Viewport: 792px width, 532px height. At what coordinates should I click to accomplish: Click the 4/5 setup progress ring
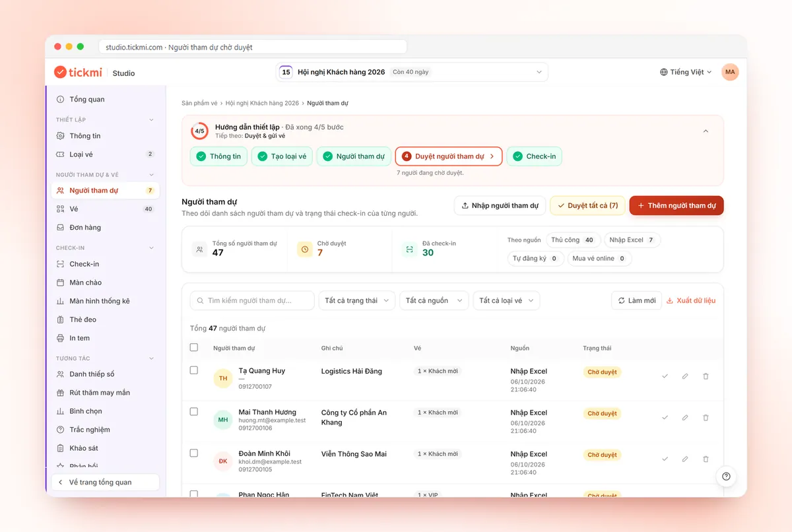click(x=199, y=131)
